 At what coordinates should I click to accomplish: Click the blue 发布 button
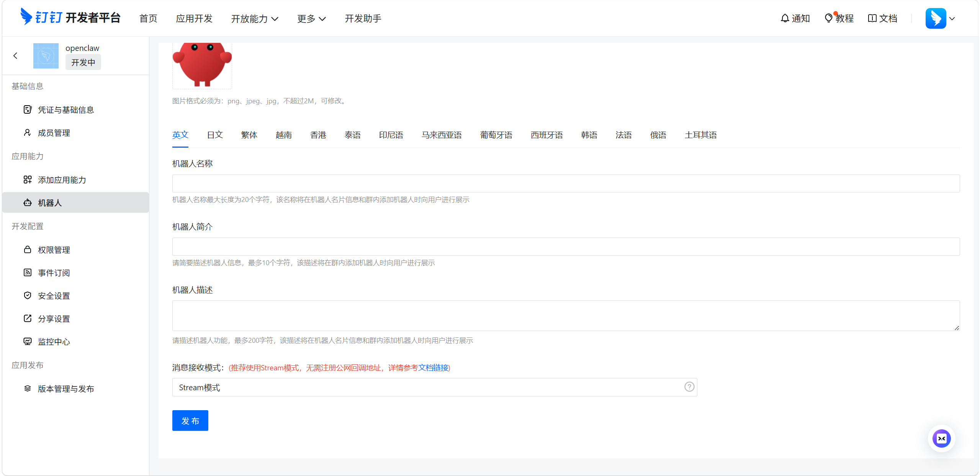(x=190, y=421)
